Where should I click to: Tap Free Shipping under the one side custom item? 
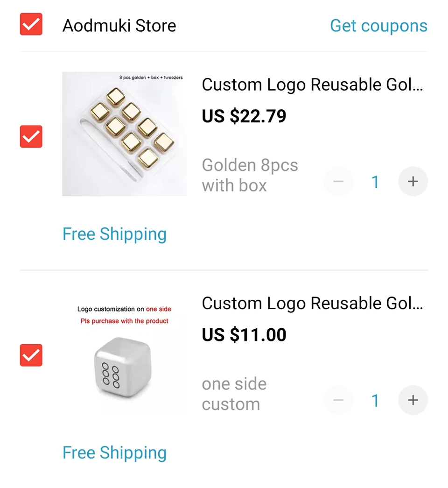pos(114,453)
